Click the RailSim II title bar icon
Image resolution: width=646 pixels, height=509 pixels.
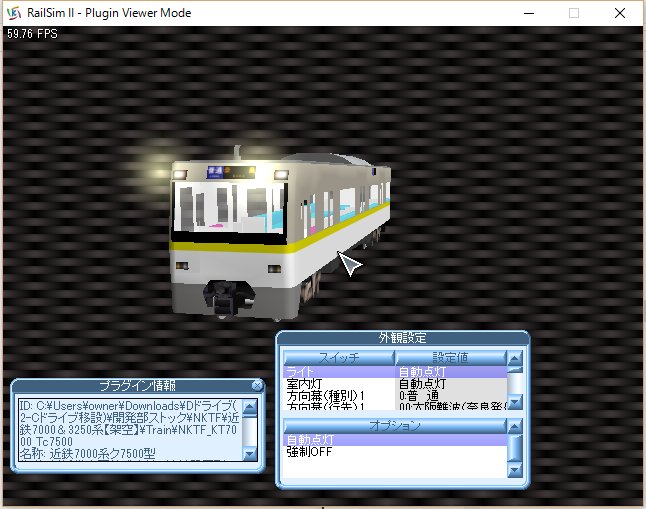coord(14,13)
